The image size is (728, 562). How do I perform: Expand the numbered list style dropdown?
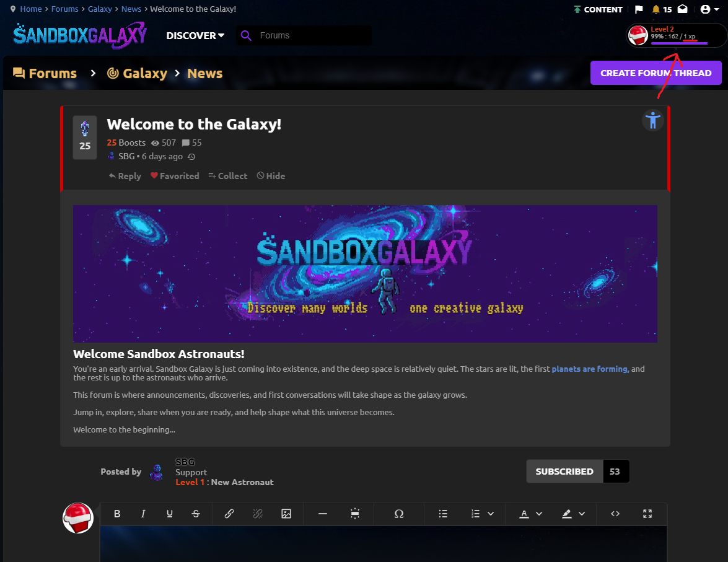tap(491, 514)
